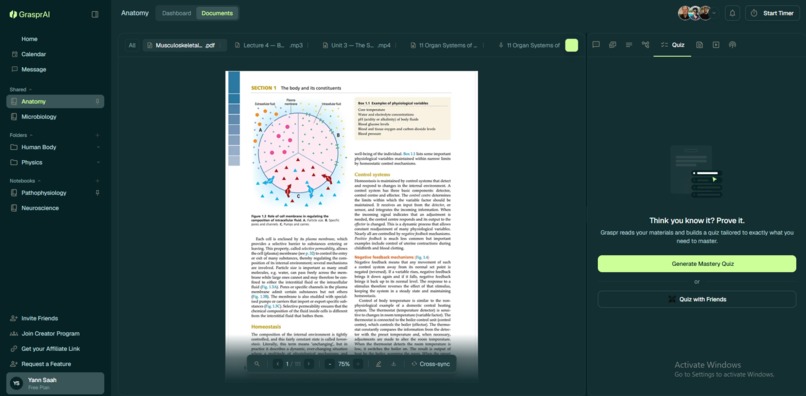Screen dimensions: 806x396
Task: Click Get your Affiliate Link
Action: (55, 349)
